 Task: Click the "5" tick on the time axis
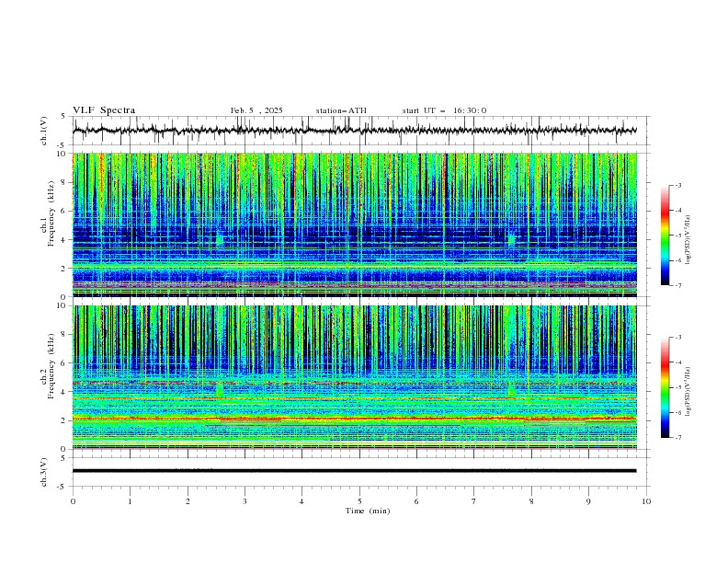[359, 501]
